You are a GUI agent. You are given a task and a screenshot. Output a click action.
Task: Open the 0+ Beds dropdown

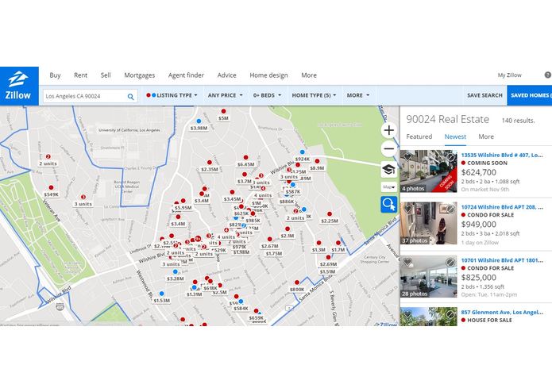pos(267,95)
